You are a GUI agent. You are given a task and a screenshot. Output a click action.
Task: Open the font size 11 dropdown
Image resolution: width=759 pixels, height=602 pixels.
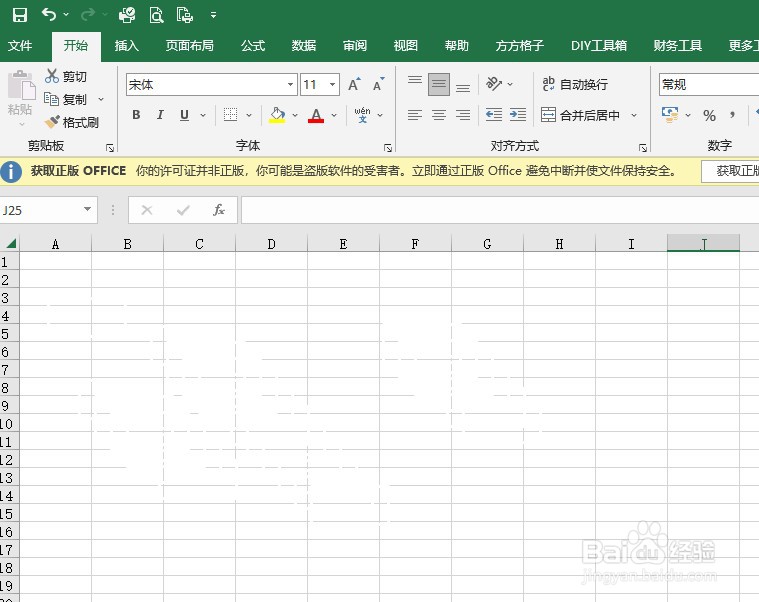click(333, 85)
